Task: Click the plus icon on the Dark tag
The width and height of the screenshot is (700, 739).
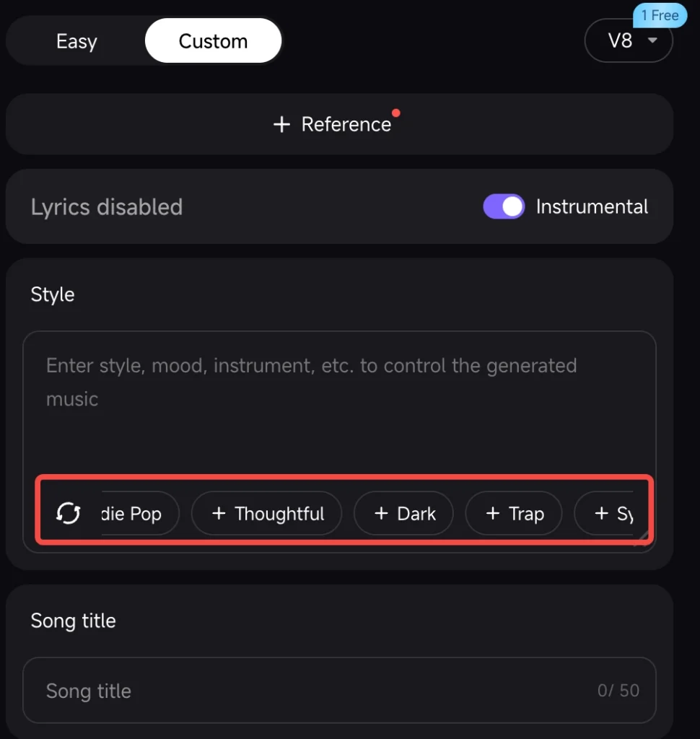Action: click(x=381, y=513)
